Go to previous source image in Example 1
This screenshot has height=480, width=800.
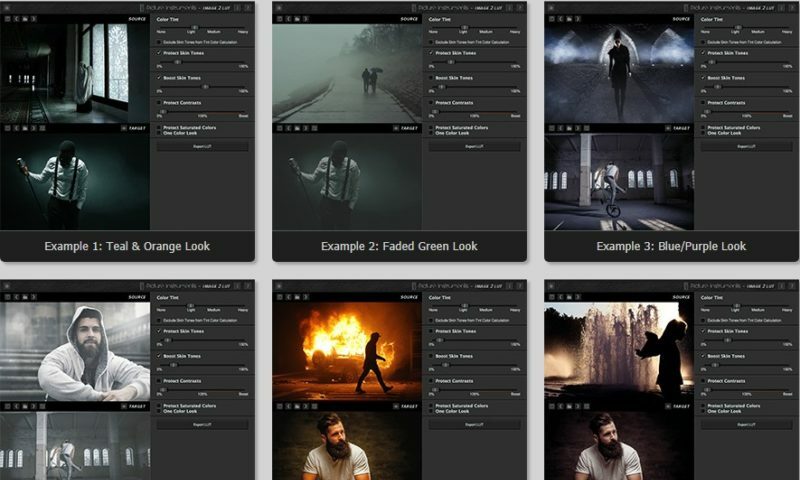coord(16,19)
